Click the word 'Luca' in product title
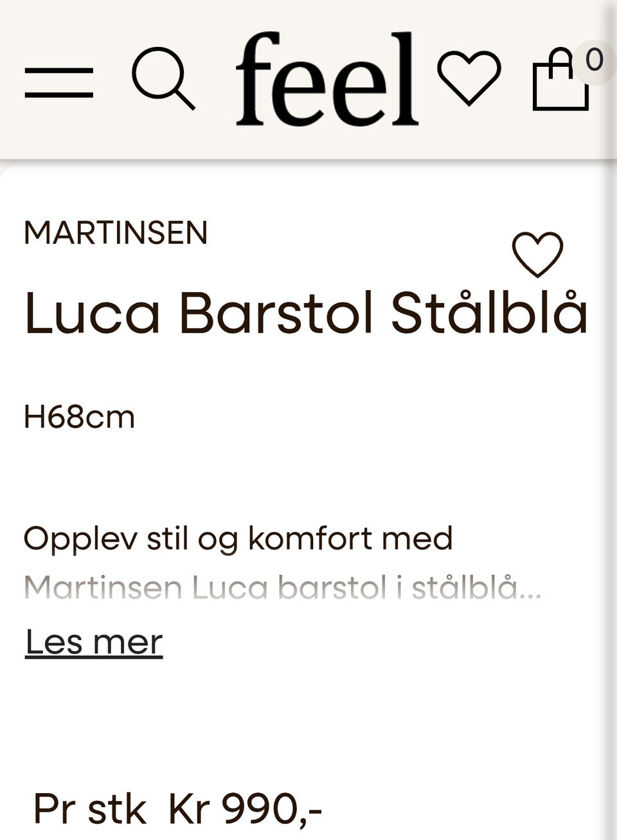Screen dimensions: 617x840 pos(92,314)
